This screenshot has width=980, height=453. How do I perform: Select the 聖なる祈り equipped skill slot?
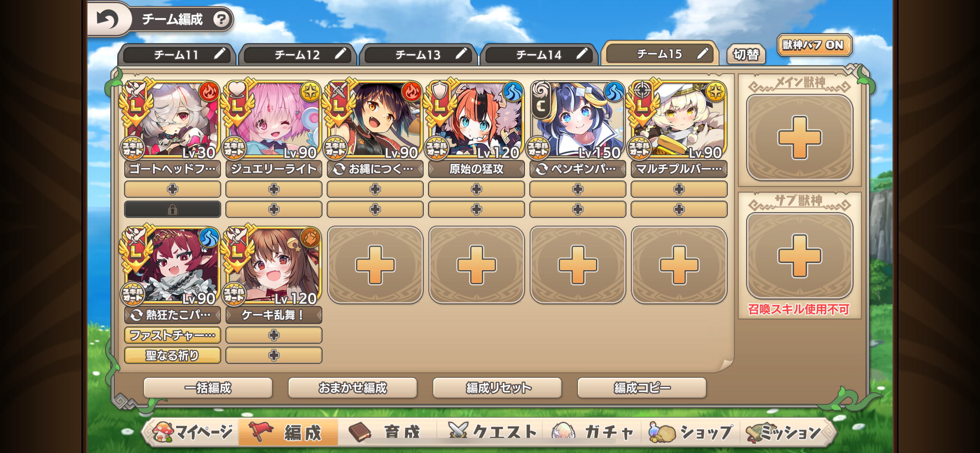(173, 355)
